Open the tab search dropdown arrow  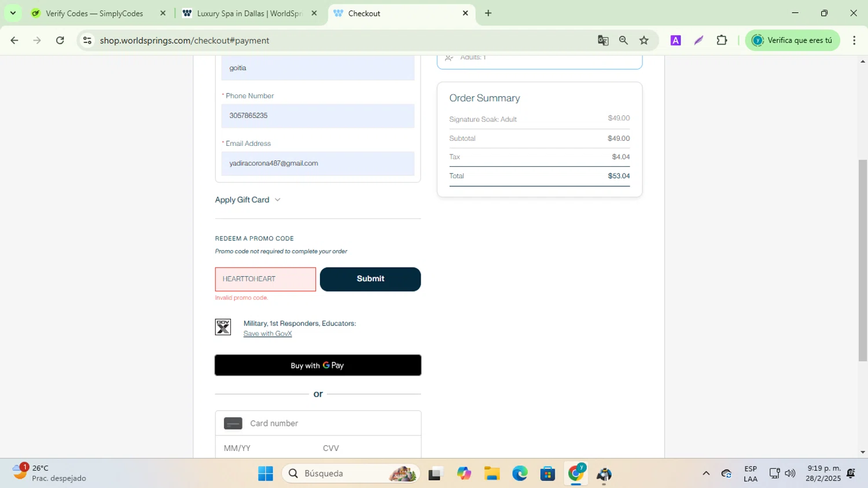(x=13, y=13)
